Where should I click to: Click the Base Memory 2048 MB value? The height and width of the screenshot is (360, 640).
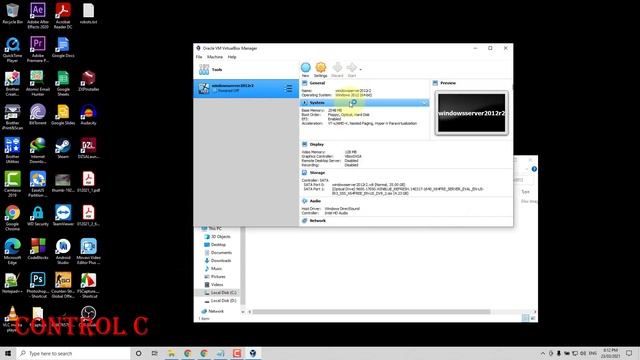(x=335, y=111)
